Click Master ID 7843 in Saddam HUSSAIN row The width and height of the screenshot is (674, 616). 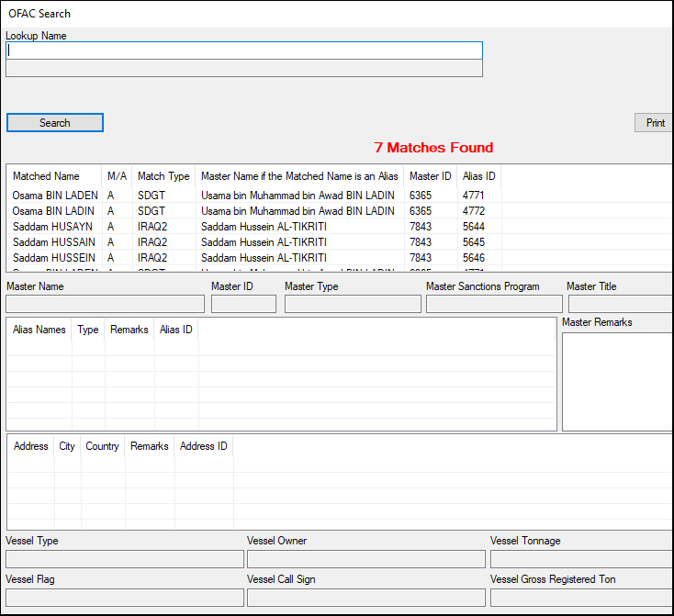pyautogui.click(x=421, y=242)
